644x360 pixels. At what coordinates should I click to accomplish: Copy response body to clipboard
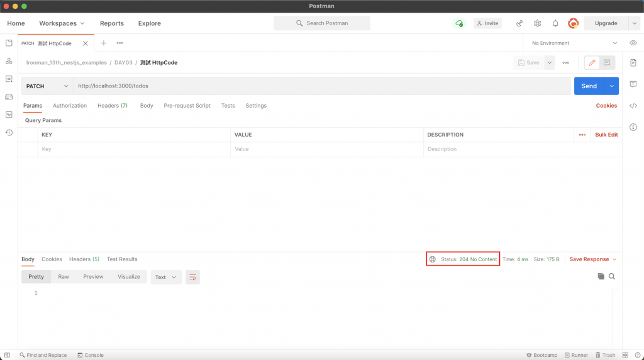601,276
